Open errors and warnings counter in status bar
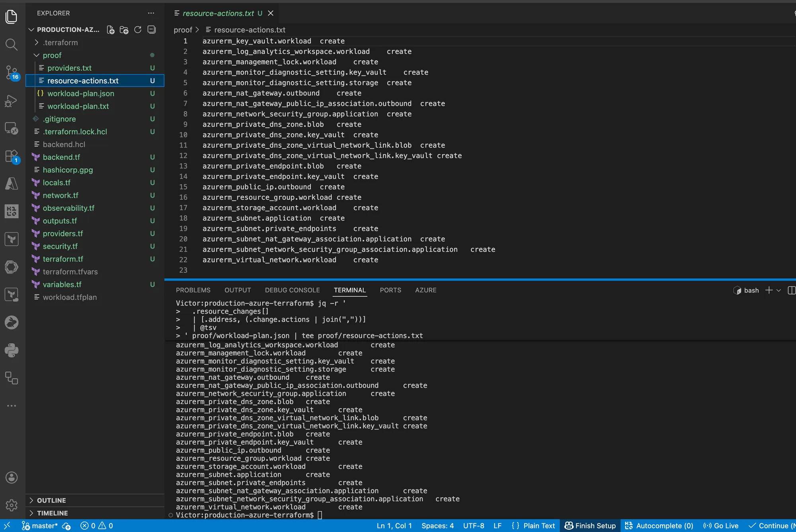 tap(97, 526)
